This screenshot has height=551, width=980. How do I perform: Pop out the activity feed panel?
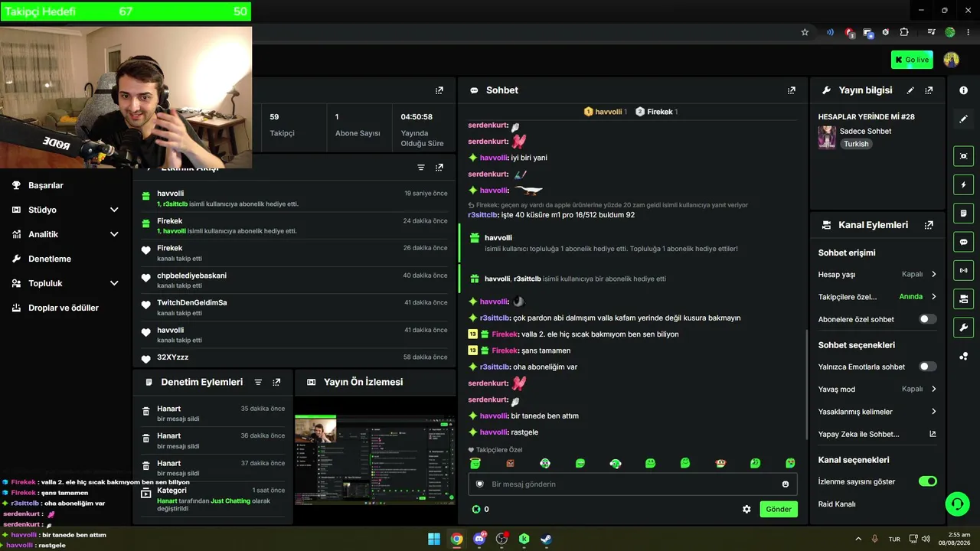click(439, 168)
